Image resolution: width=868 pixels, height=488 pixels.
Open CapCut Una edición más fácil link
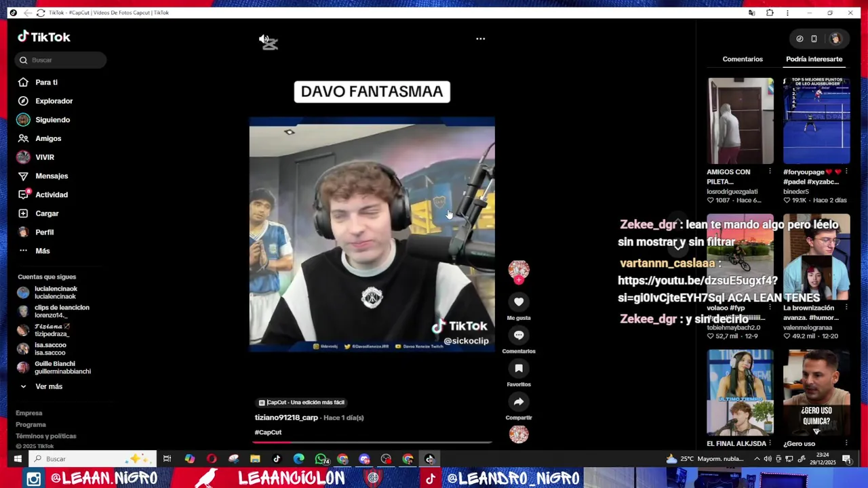coord(302,403)
